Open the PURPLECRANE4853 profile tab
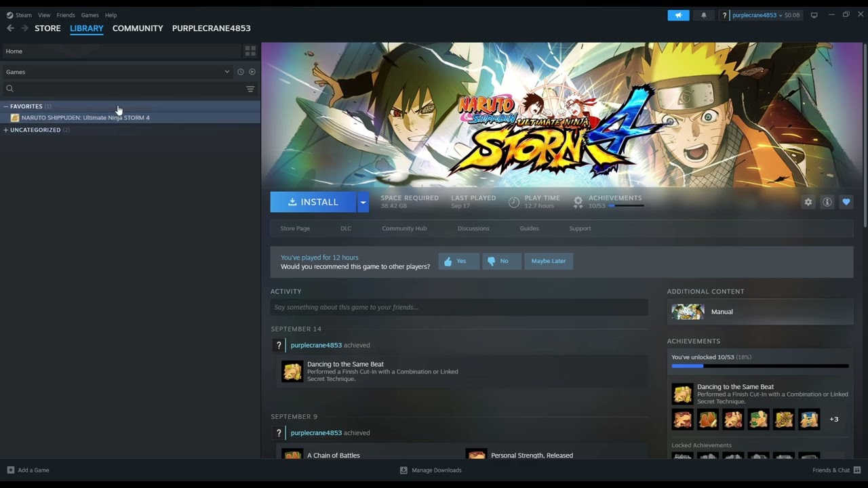Image resolution: width=868 pixels, height=488 pixels. click(x=212, y=28)
